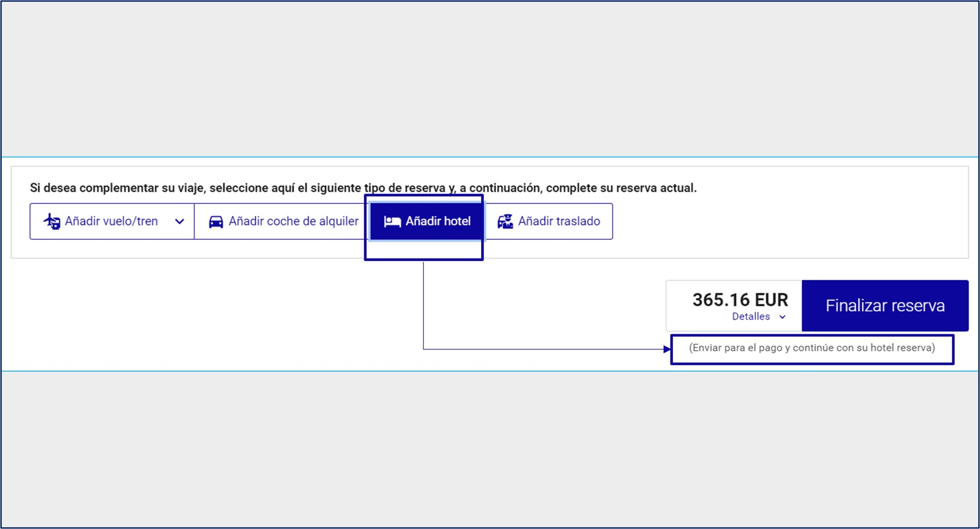This screenshot has height=529, width=980.
Task: Click the word alquiler in car option
Action: (x=339, y=222)
